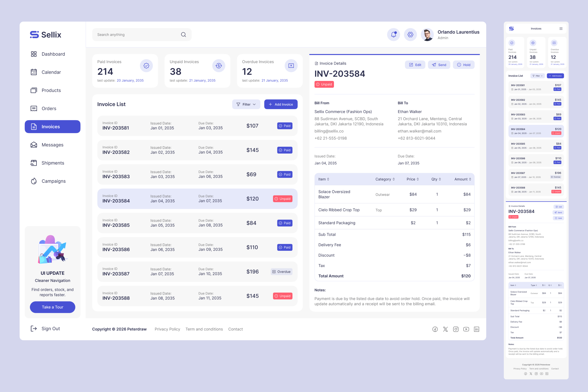Screen dimensions: 588x392
Task: Click the notification bell icon
Action: (x=394, y=35)
